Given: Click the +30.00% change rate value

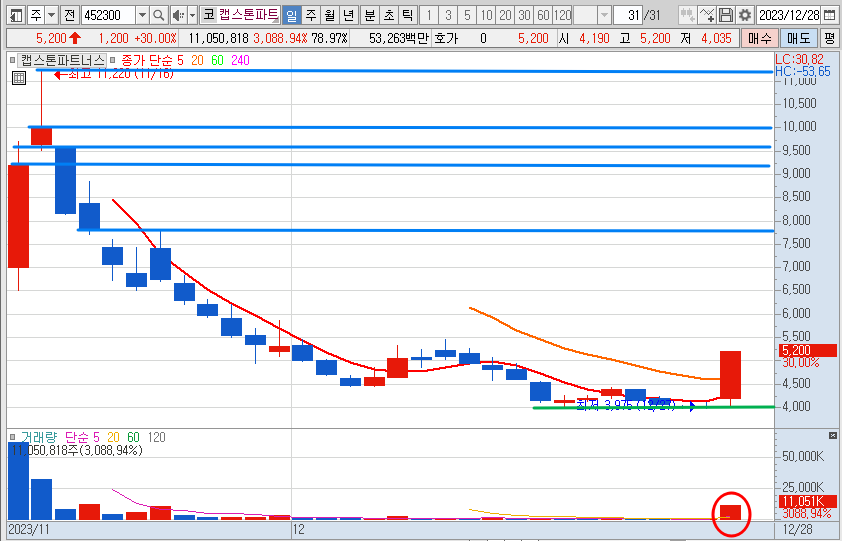Looking at the screenshot, I should pos(155,39).
